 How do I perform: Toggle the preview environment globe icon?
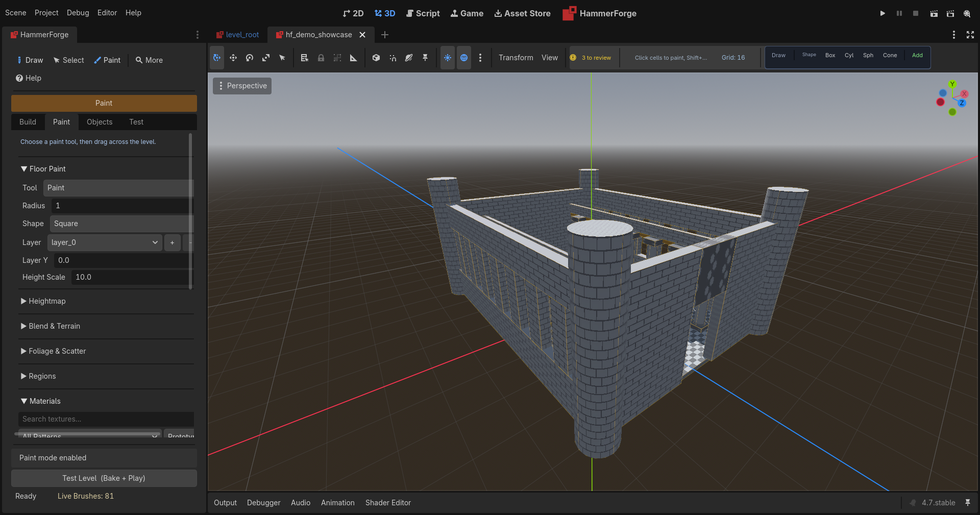tap(464, 58)
